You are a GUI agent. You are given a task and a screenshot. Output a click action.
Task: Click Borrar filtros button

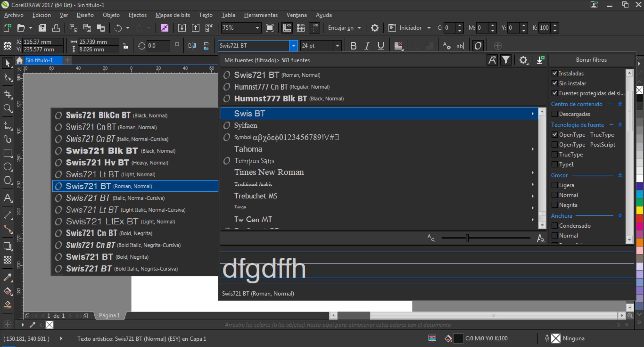[591, 60]
